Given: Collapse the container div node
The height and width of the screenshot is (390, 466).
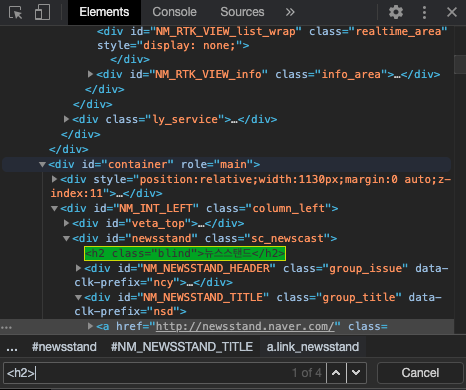Looking at the screenshot, I should tap(42, 164).
